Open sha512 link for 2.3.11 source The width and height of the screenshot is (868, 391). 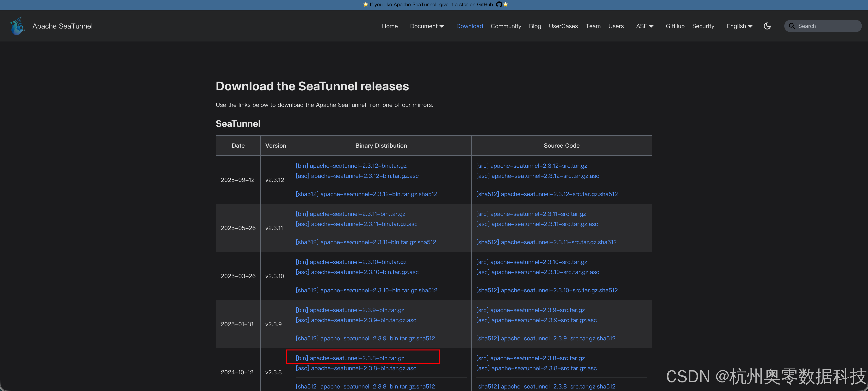click(x=546, y=242)
